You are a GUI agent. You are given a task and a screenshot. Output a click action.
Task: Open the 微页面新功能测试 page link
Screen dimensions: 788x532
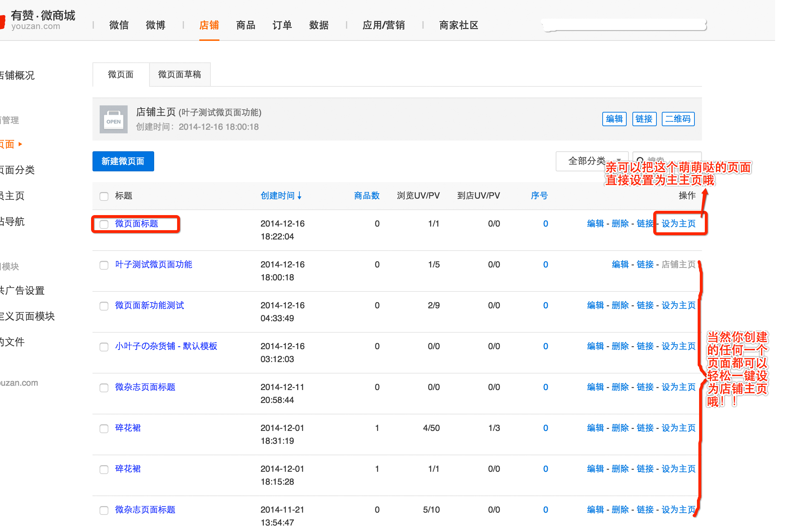tap(149, 305)
